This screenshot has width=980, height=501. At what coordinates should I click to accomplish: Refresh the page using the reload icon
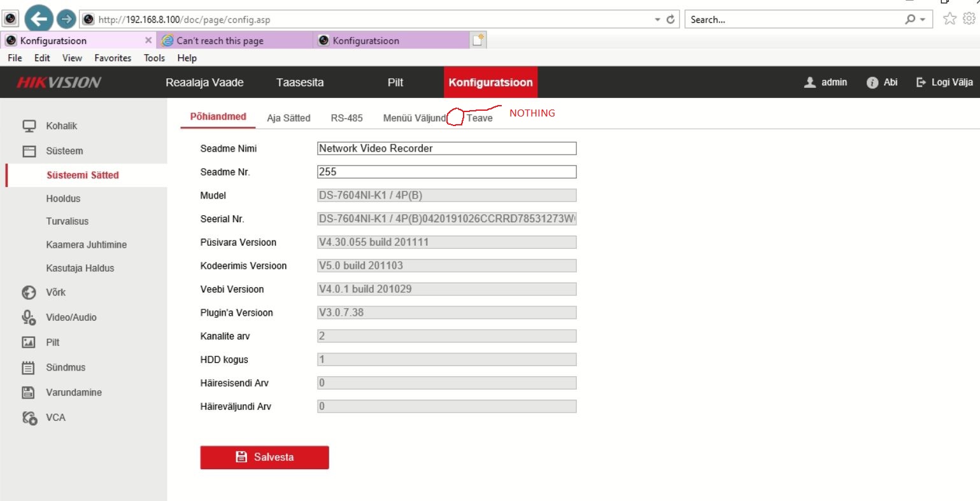point(671,20)
